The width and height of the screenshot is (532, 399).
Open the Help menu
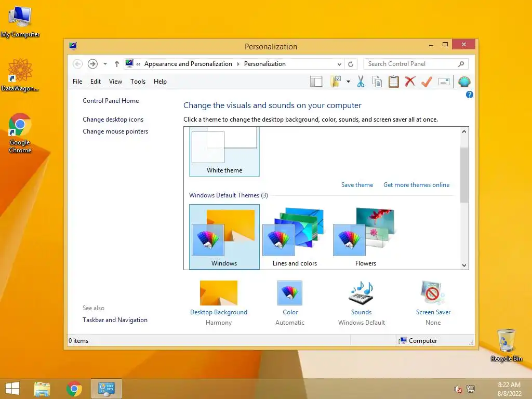tap(160, 82)
